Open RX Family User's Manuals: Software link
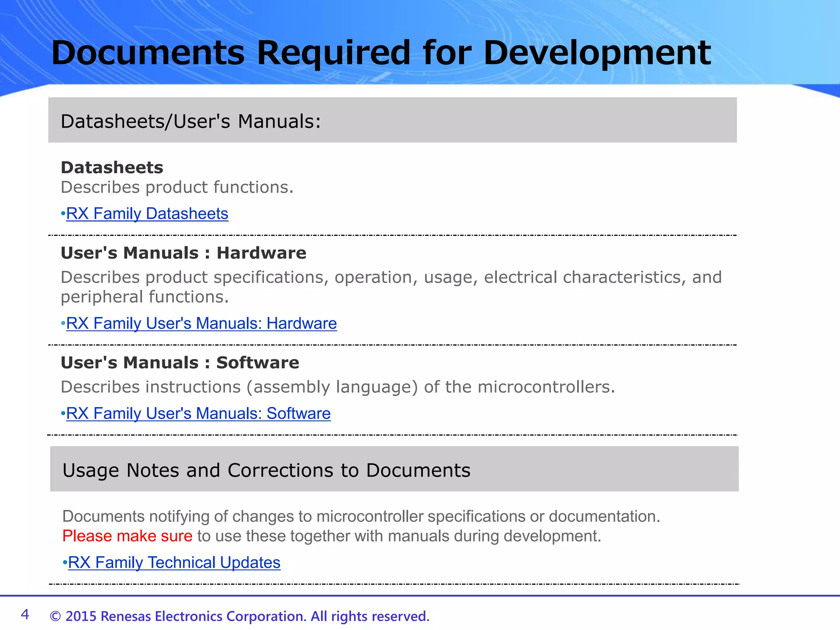The image size is (840, 630). pyautogui.click(x=198, y=413)
